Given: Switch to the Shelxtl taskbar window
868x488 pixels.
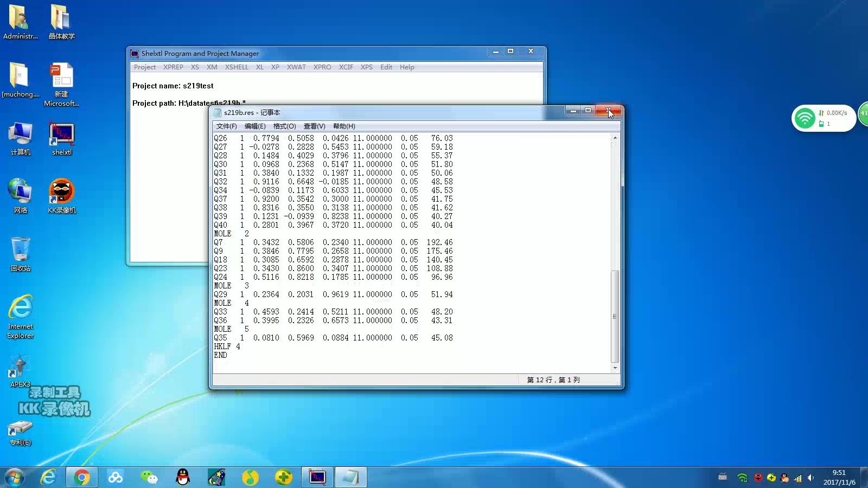Looking at the screenshot, I should tap(317, 477).
